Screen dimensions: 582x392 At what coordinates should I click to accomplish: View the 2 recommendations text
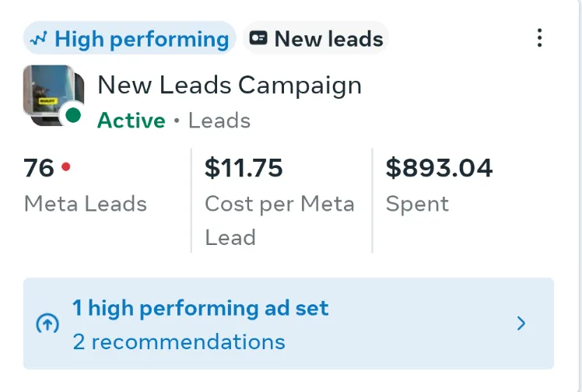click(x=179, y=341)
